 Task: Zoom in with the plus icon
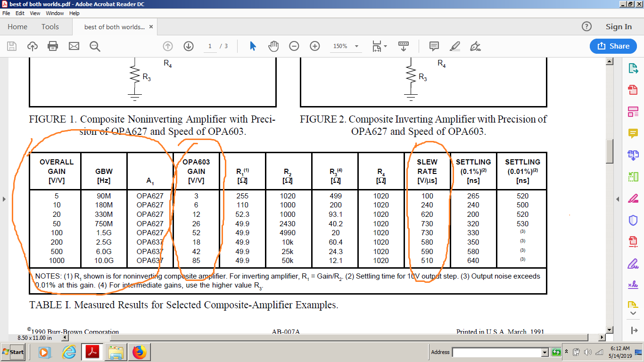[x=315, y=46]
